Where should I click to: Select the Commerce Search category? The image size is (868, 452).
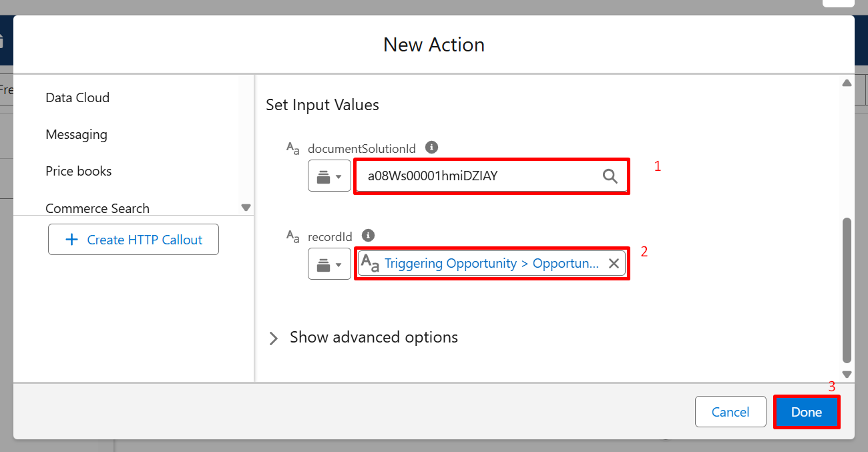[x=97, y=208]
